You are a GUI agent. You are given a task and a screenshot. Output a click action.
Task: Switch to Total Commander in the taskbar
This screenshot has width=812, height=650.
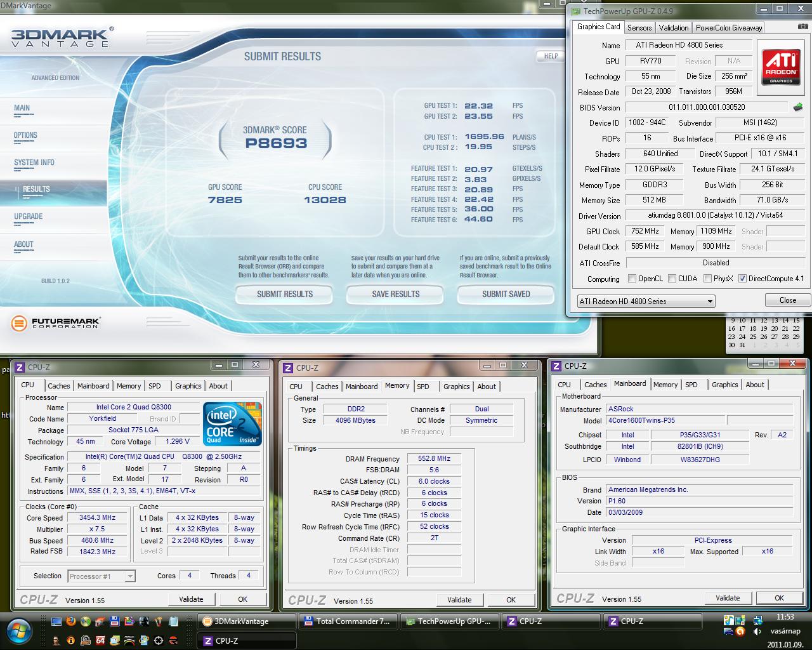click(348, 621)
